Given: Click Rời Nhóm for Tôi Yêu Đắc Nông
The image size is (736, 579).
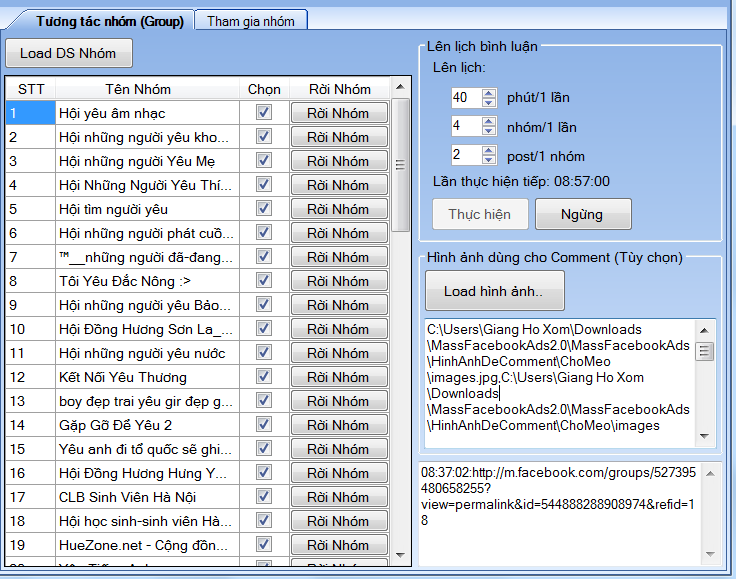Looking at the screenshot, I should pos(338,281).
